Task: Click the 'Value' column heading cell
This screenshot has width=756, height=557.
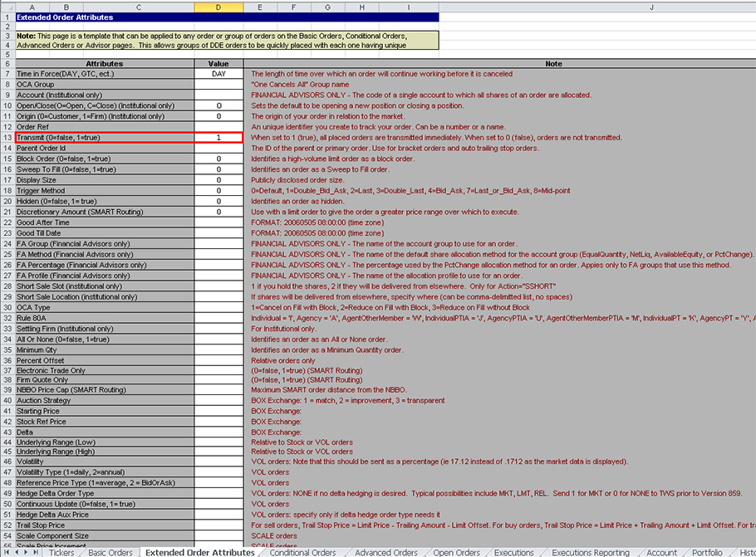Action: pos(218,64)
